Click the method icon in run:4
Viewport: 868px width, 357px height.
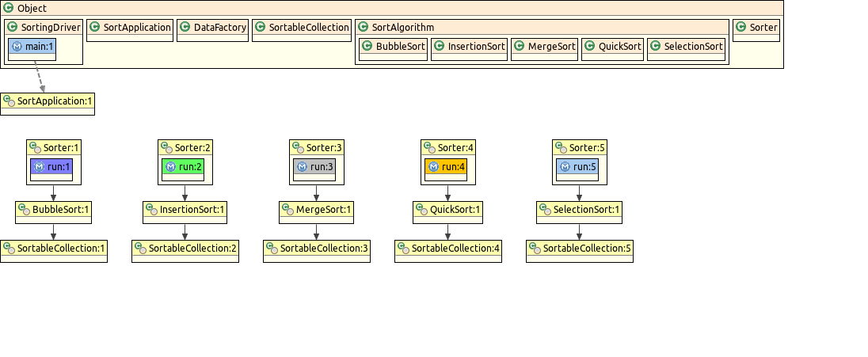pyautogui.click(x=433, y=167)
